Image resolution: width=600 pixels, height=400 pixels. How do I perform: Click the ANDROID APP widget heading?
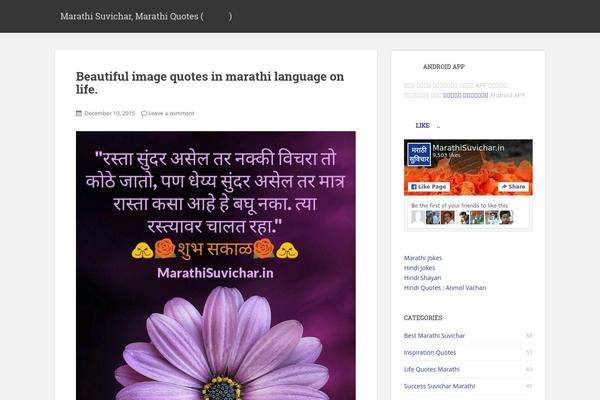pyautogui.click(x=444, y=67)
